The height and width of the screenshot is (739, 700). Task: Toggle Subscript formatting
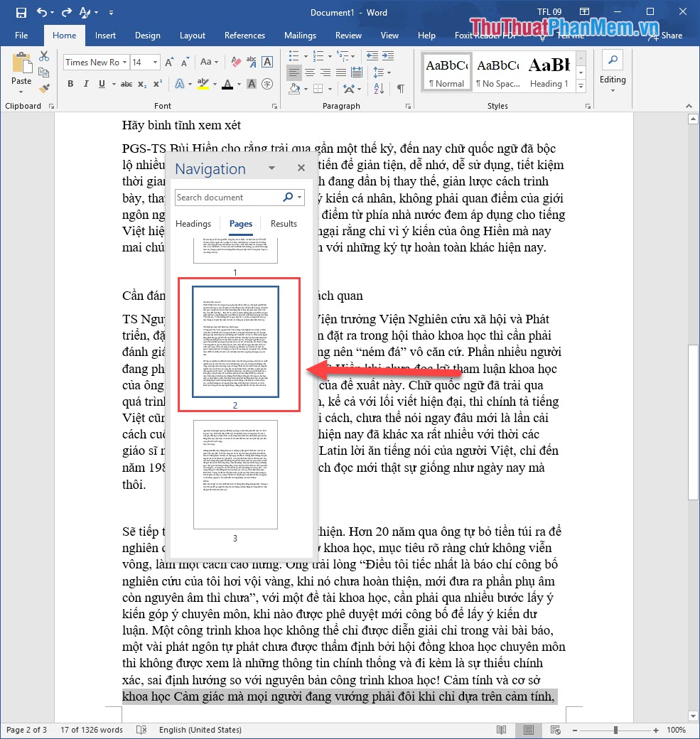coord(142,84)
